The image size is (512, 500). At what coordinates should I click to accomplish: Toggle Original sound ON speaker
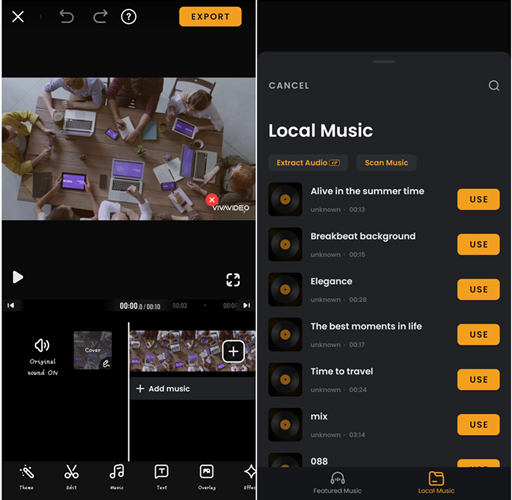click(42, 356)
